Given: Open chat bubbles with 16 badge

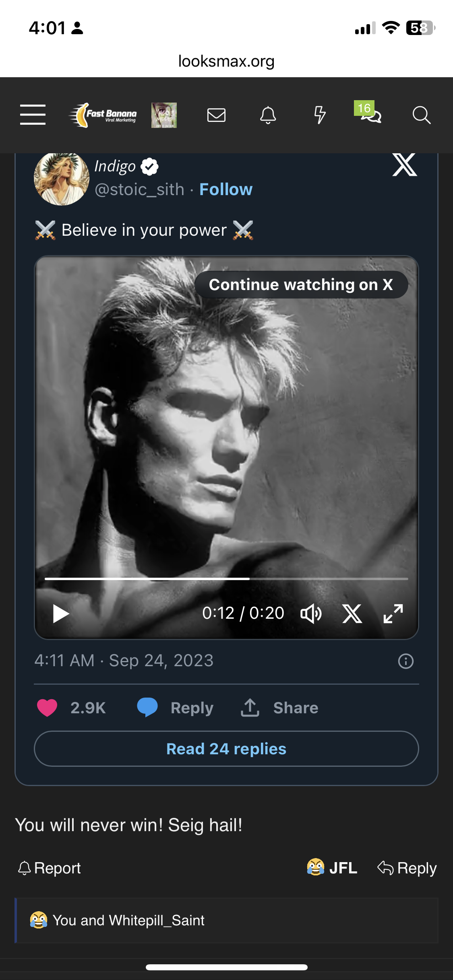Looking at the screenshot, I should 370,114.
